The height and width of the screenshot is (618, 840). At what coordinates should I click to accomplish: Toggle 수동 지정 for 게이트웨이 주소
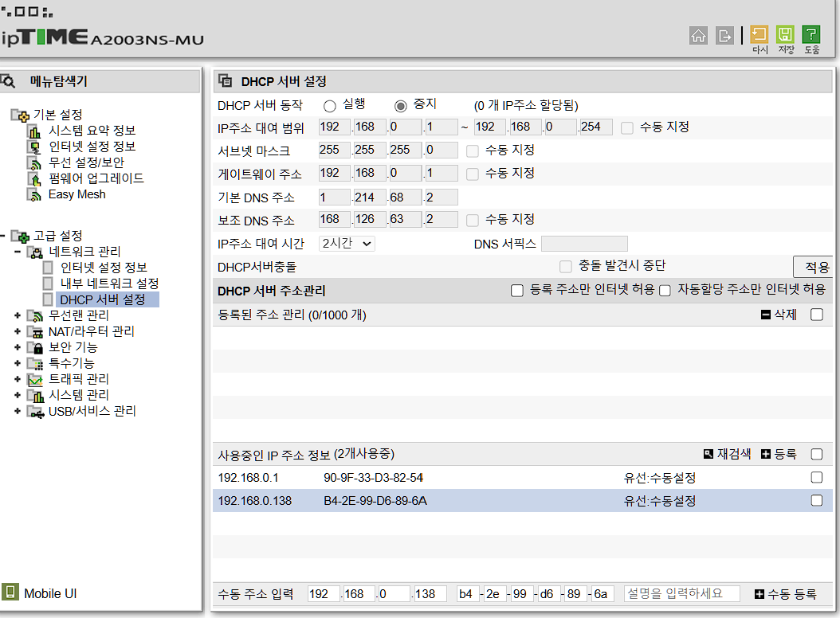point(473,174)
